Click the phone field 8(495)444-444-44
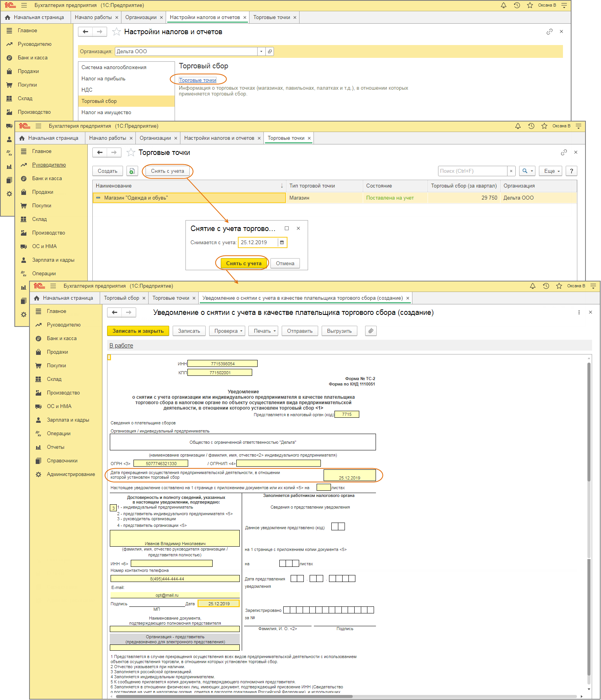The width and height of the screenshot is (601, 700). pos(175,578)
